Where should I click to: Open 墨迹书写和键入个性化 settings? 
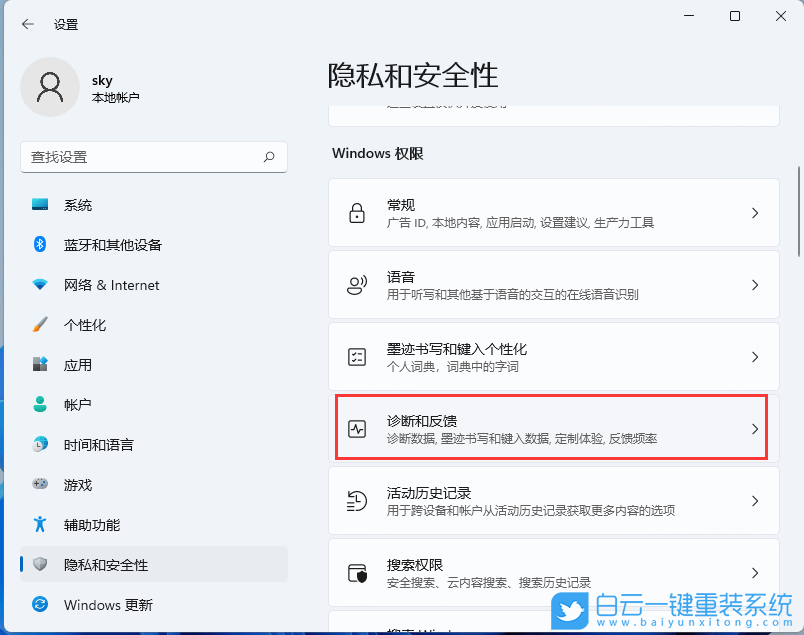554,356
